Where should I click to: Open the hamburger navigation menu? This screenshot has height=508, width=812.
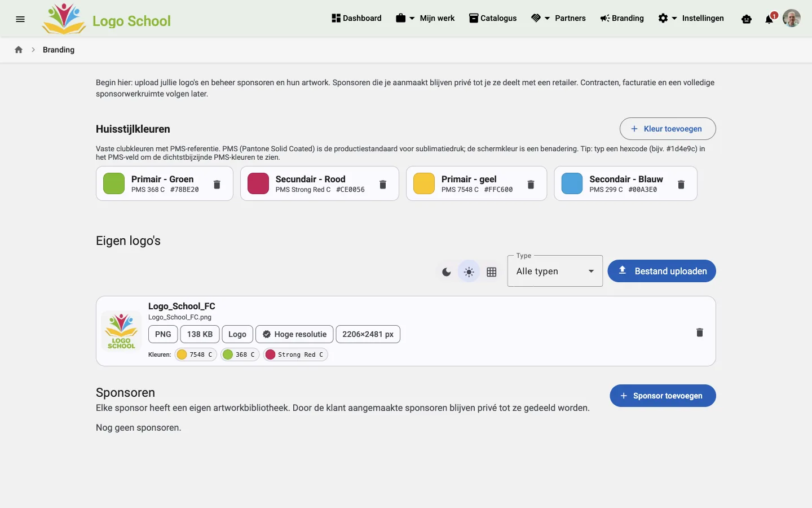click(x=20, y=19)
